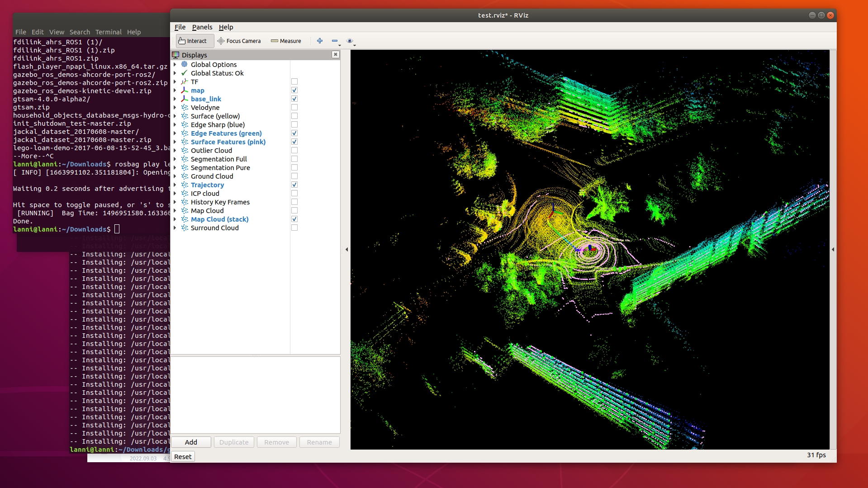Enable the Velodyne display checkbox

[294, 107]
